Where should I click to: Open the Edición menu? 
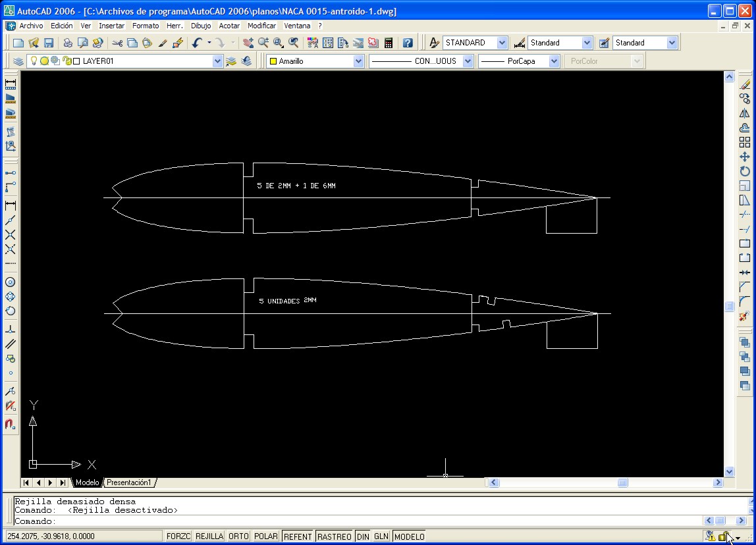pyautogui.click(x=62, y=26)
